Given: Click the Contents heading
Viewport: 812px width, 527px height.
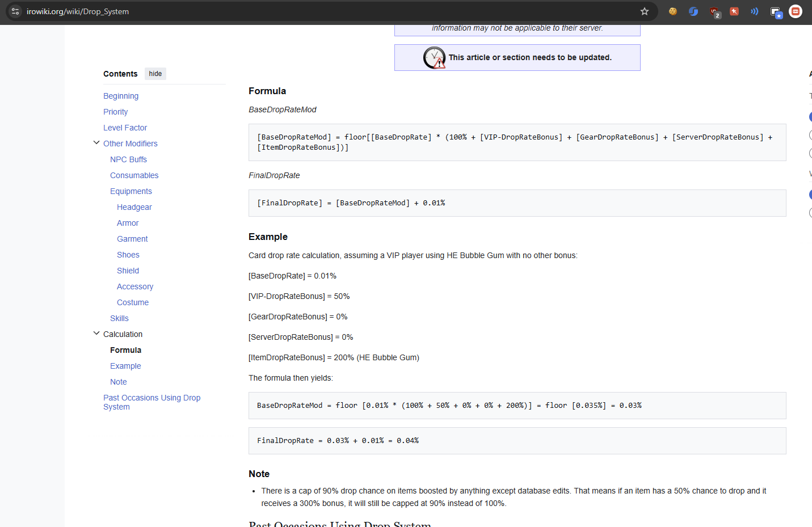Looking at the screenshot, I should tap(120, 74).
